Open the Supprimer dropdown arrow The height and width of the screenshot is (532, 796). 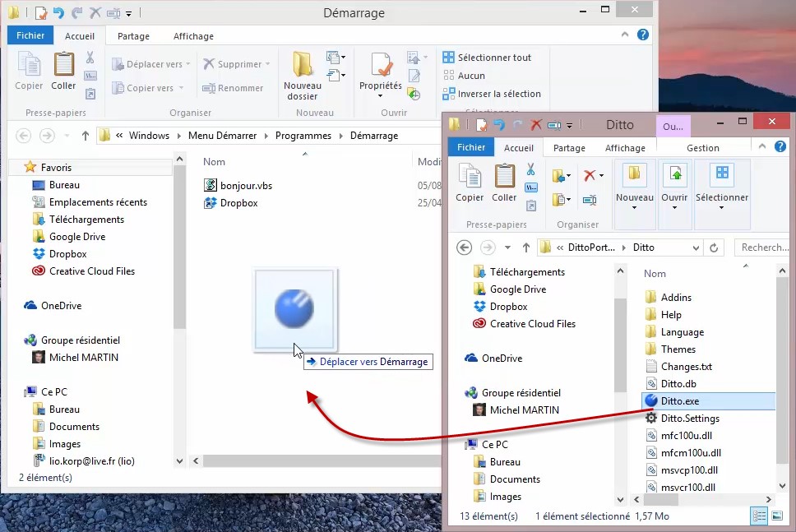point(268,64)
